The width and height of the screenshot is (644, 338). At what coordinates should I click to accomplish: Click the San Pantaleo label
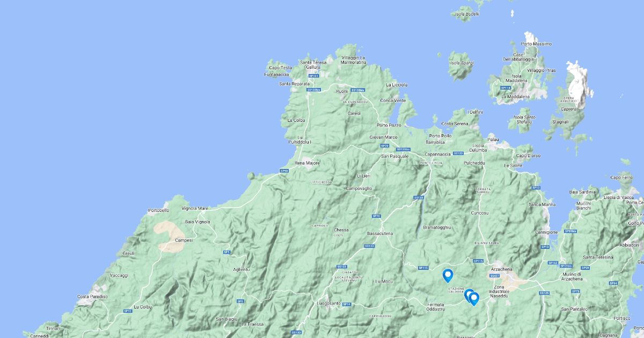[x=574, y=310]
